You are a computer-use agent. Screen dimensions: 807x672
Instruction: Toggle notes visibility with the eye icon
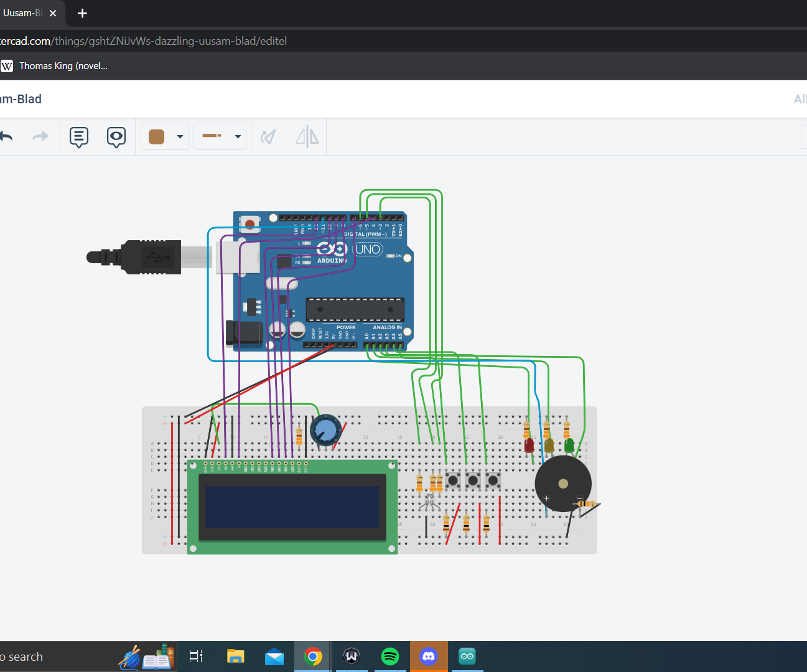pyautogui.click(x=116, y=136)
